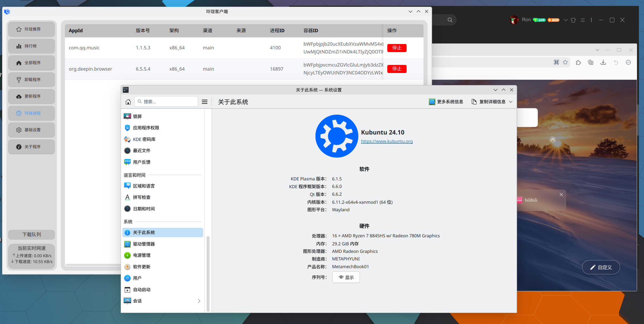Show the serial number via 显示 button
Viewport: 644px width, 324px height.
coord(346,277)
